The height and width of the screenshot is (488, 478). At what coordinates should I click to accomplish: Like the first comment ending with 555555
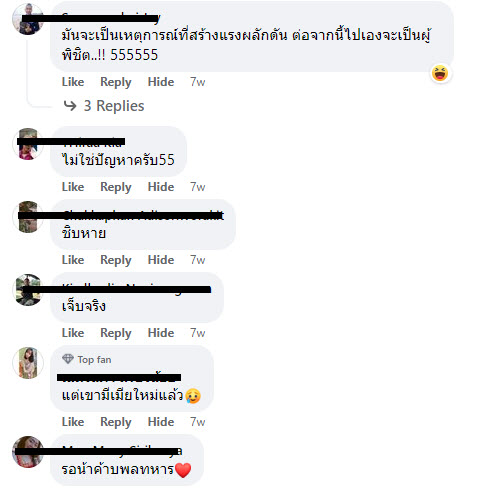(x=73, y=82)
